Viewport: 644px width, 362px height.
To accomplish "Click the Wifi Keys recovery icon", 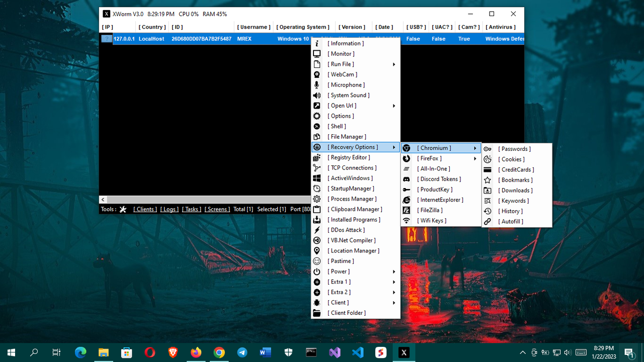I will pos(406,220).
